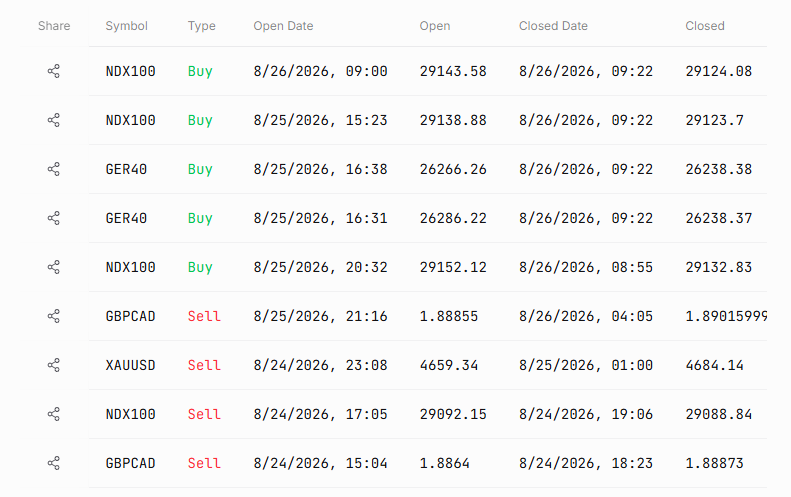Select the open price 29143.58 cell
Viewport: 791px width, 497px height.
[453, 71]
